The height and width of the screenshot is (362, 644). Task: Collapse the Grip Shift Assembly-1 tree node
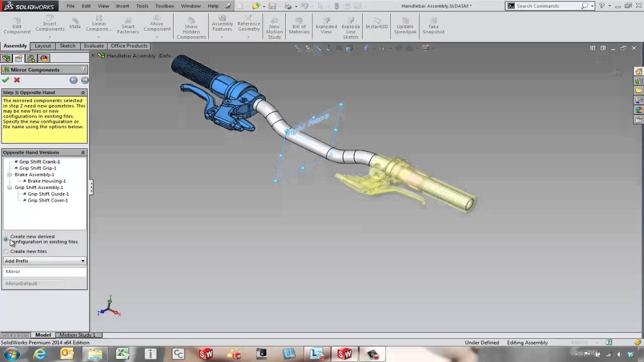10,188
